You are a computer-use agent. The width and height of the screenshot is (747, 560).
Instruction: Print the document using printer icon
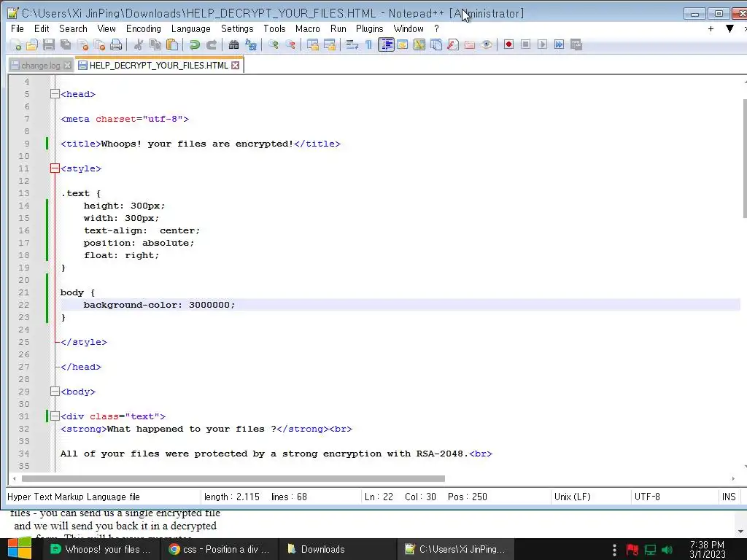[x=116, y=44]
